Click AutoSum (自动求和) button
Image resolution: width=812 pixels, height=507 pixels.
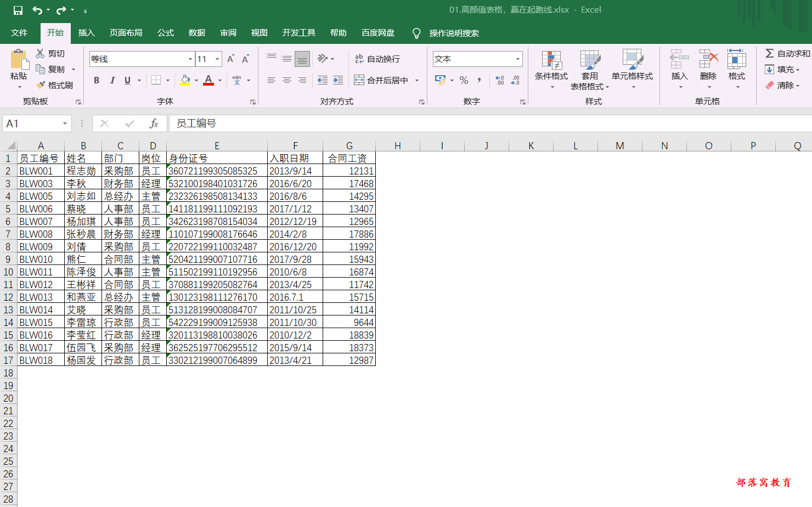coord(788,53)
